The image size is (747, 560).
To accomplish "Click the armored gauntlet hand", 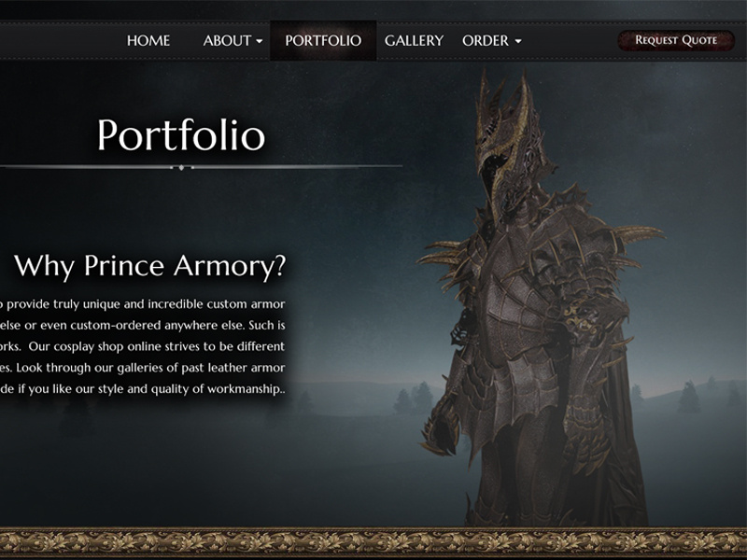I will click(439, 427).
